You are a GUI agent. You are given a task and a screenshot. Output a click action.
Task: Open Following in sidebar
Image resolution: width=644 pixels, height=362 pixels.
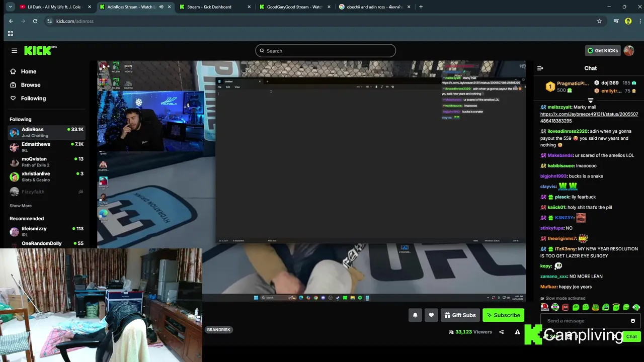click(28, 99)
